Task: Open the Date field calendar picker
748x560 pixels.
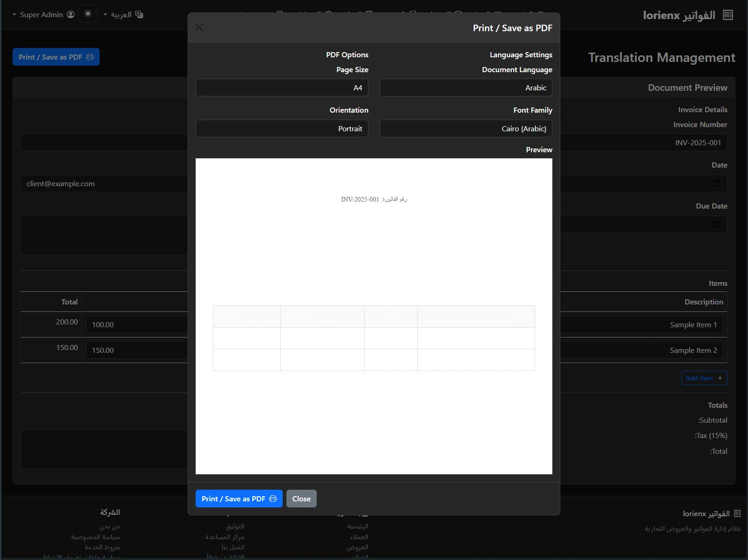Action: [x=717, y=183]
